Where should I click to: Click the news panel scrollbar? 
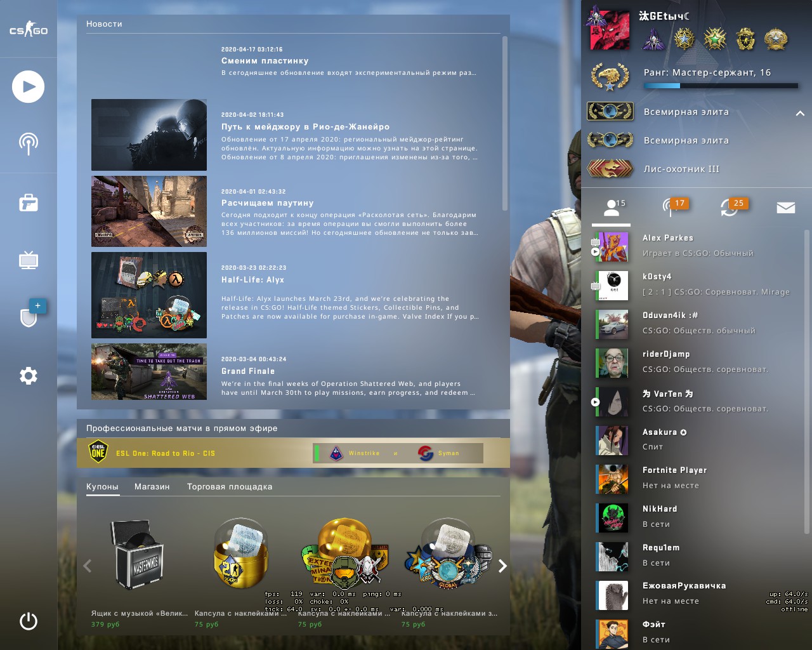[505, 123]
